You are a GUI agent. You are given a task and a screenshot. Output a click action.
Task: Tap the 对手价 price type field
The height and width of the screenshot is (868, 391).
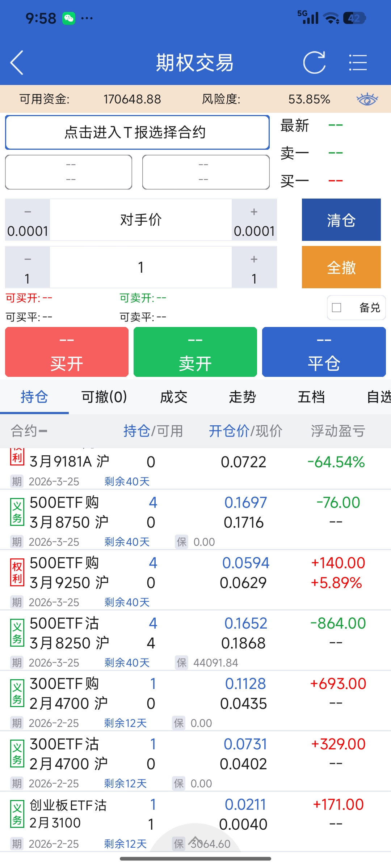click(141, 220)
